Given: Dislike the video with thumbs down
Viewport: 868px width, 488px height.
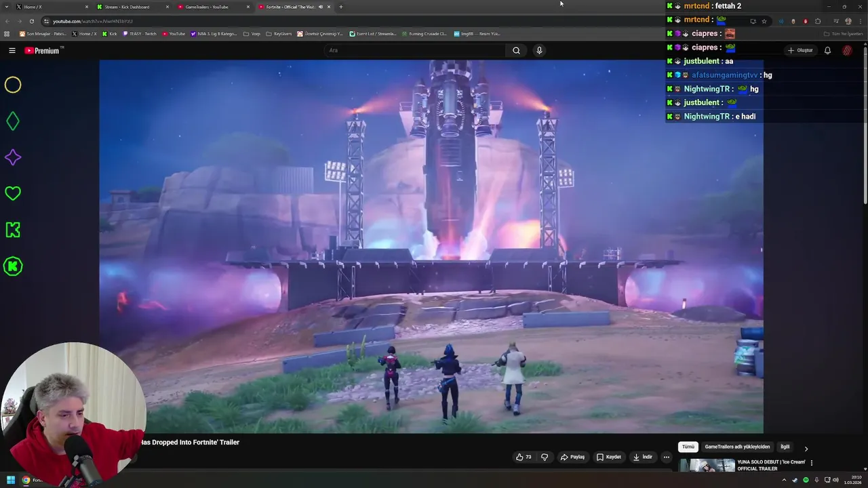Looking at the screenshot, I should [545, 457].
